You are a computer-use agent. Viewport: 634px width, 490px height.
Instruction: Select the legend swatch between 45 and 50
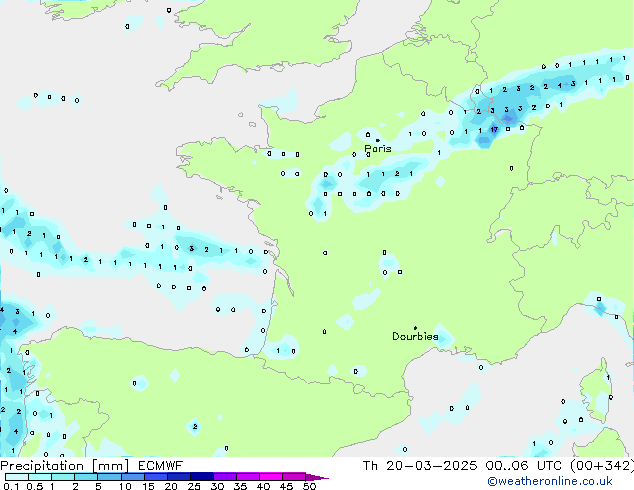294,477
